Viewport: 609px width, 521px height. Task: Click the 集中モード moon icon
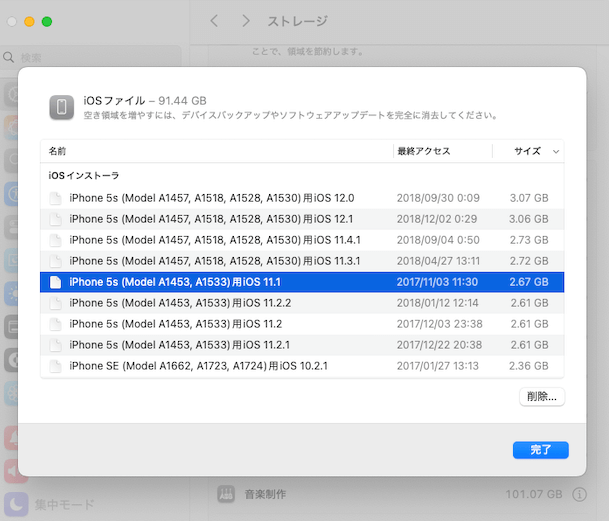click(16, 504)
